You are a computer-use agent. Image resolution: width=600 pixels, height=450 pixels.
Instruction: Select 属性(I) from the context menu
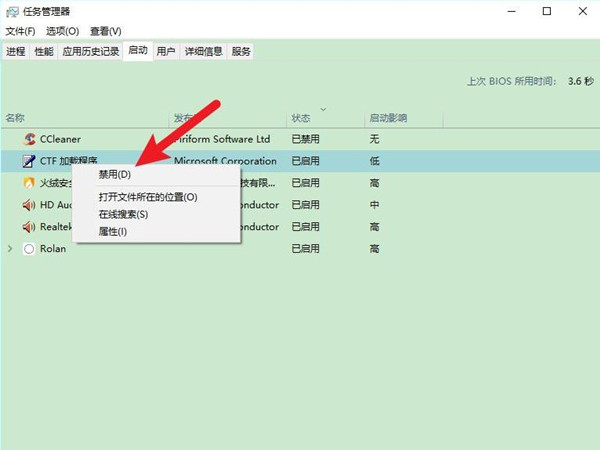[112, 231]
